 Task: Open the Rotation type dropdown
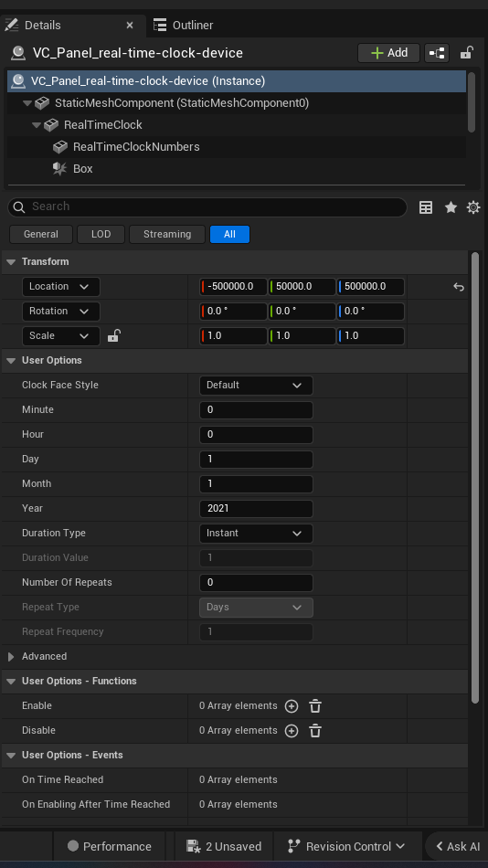coord(61,311)
